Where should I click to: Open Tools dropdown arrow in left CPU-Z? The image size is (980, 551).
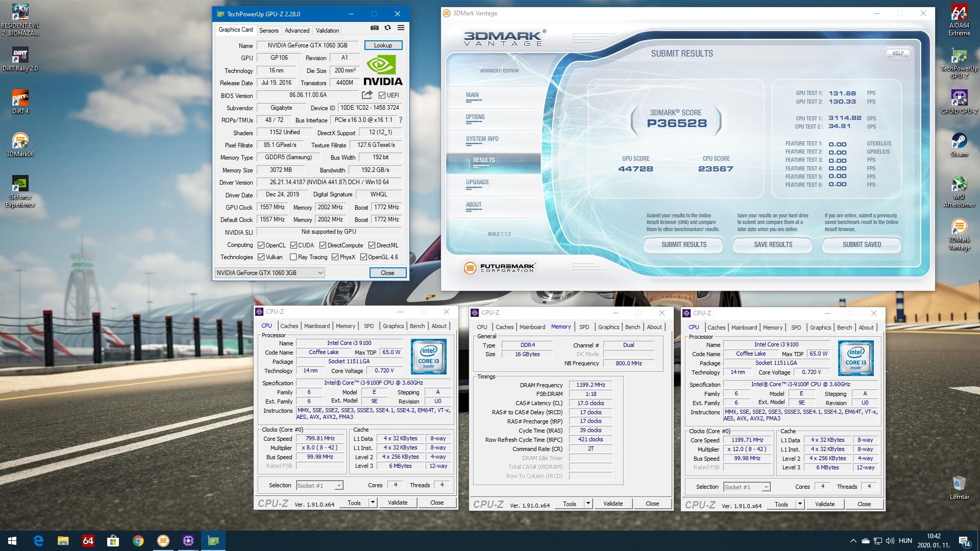373,503
